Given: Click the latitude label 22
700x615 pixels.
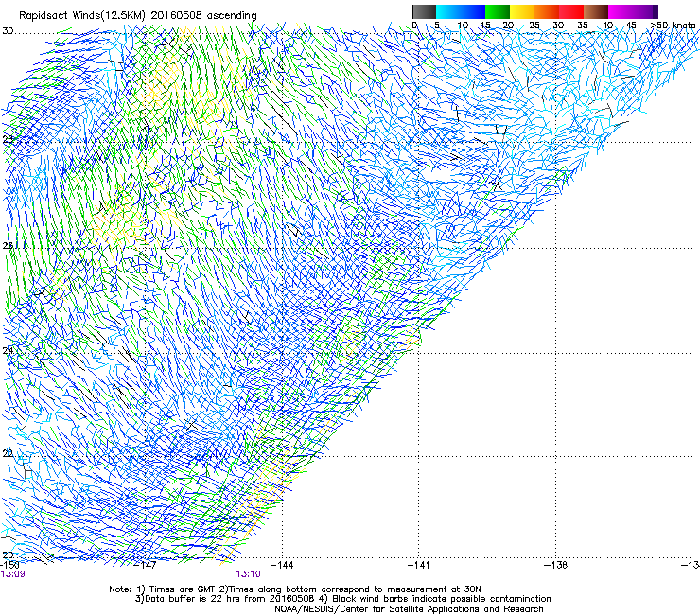Looking at the screenshot, I should point(8,453).
